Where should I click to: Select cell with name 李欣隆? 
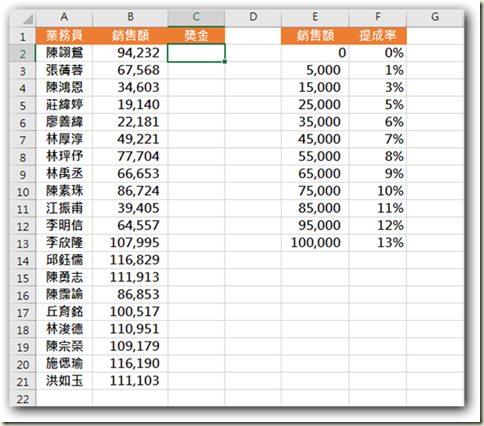click(64, 243)
